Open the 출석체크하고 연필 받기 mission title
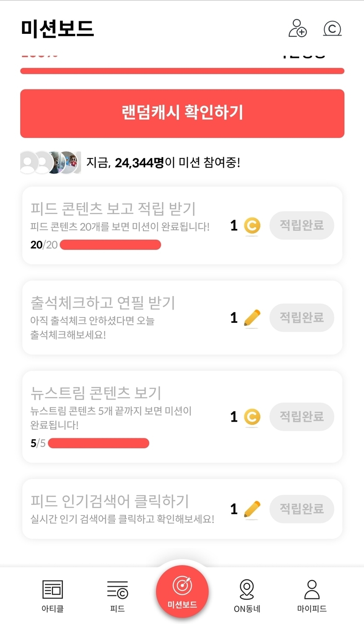This screenshot has height=624, width=364. point(103,303)
